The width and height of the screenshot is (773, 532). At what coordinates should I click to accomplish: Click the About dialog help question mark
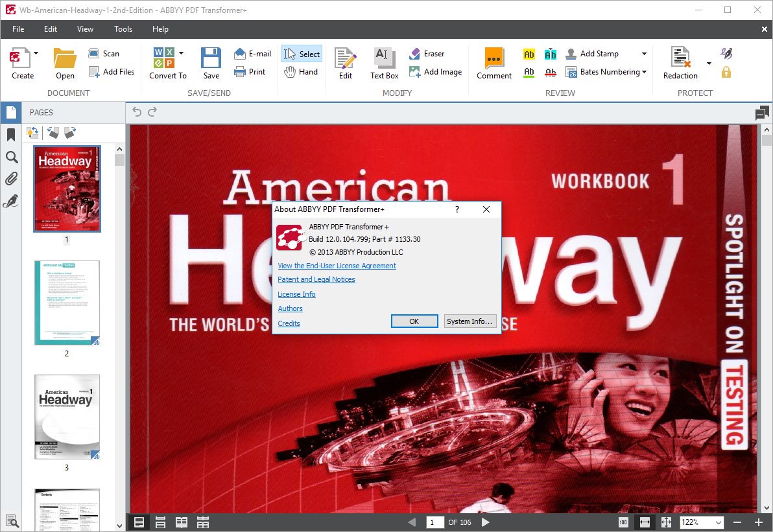(x=457, y=209)
